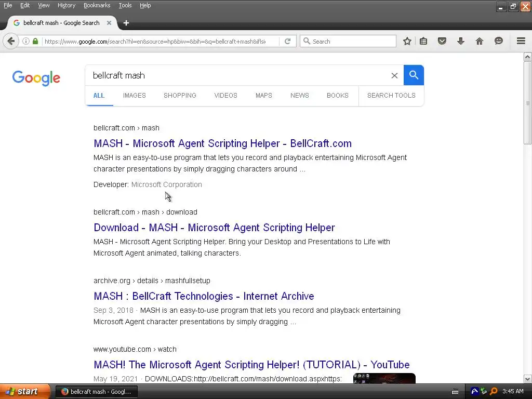Open the Downloads arrow icon
This screenshot has width=532, height=399.
460,42
